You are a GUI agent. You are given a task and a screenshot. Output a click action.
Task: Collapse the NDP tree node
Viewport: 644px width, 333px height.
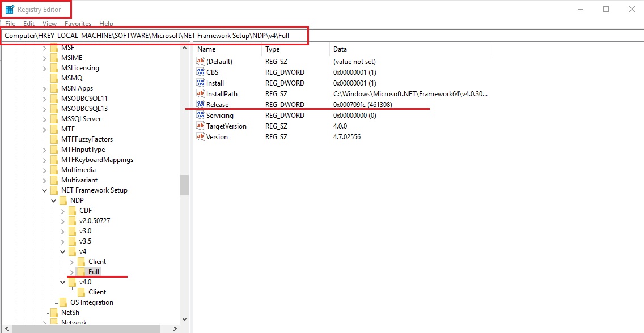point(53,200)
